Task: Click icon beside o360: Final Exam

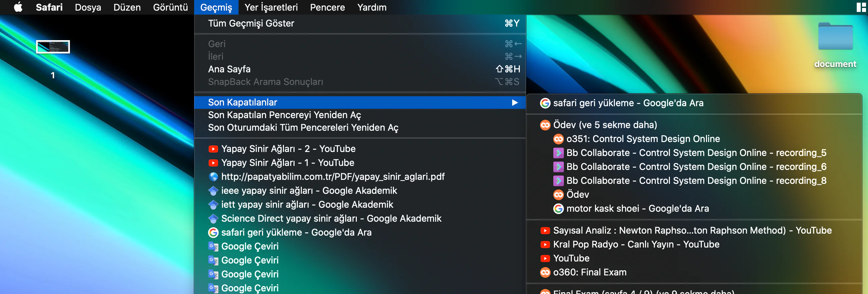Action: (x=545, y=272)
